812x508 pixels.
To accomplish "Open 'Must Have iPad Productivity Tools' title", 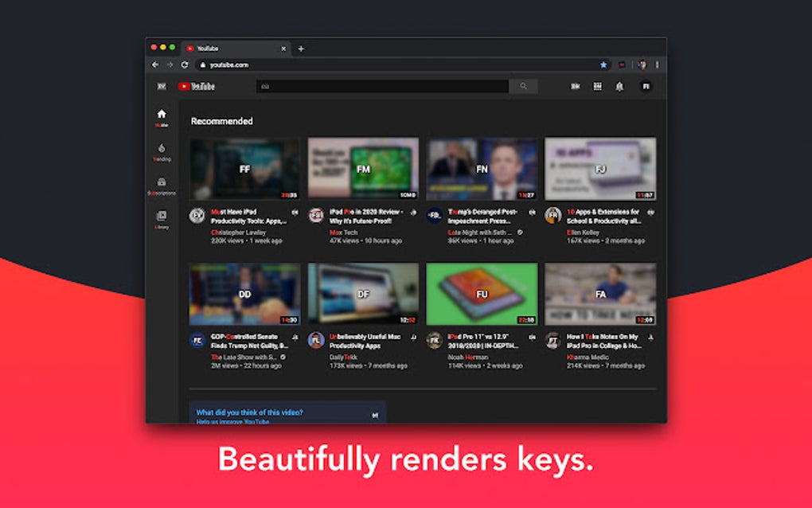I will [x=248, y=217].
